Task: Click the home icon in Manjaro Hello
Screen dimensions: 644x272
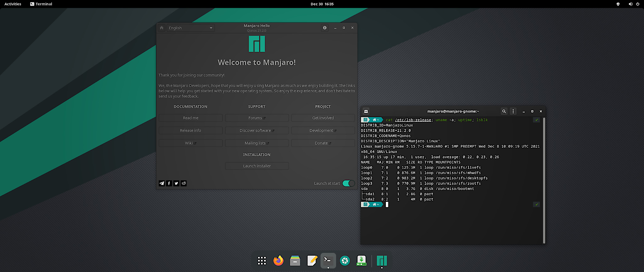Action: 162,28
